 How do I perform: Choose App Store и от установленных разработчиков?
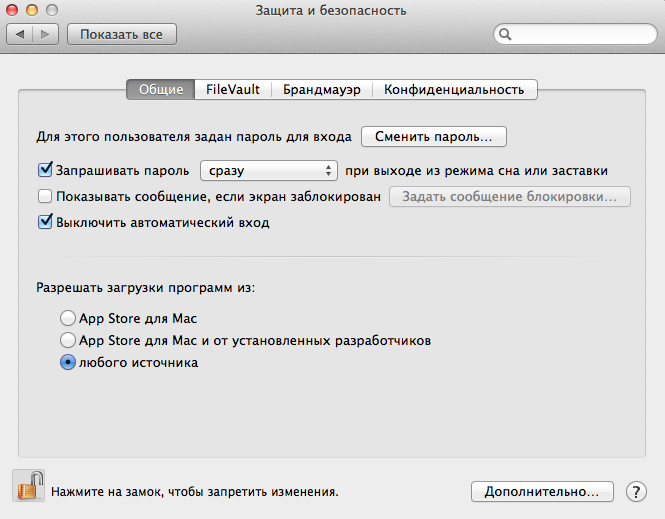pos(67,340)
